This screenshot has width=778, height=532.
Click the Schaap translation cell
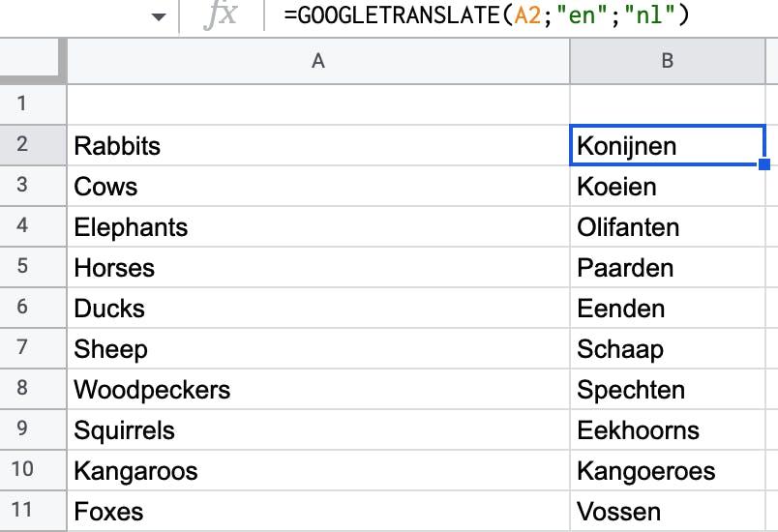click(x=670, y=349)
